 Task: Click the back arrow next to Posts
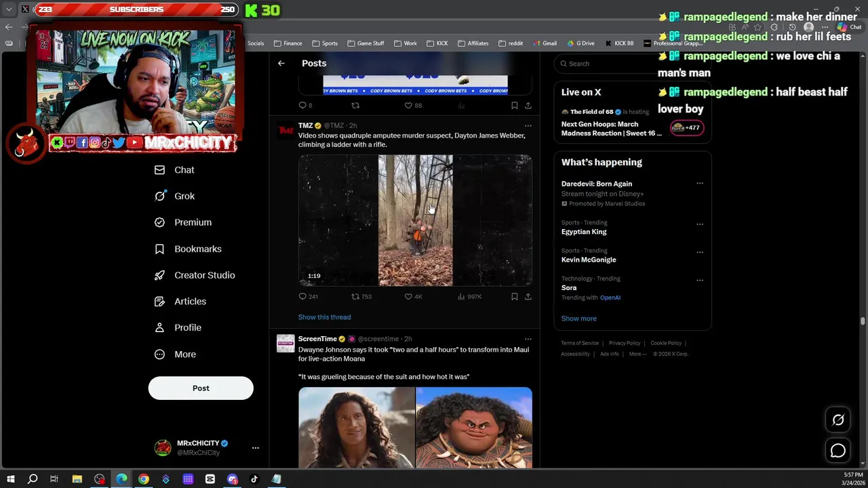click(x=281, y=63)
